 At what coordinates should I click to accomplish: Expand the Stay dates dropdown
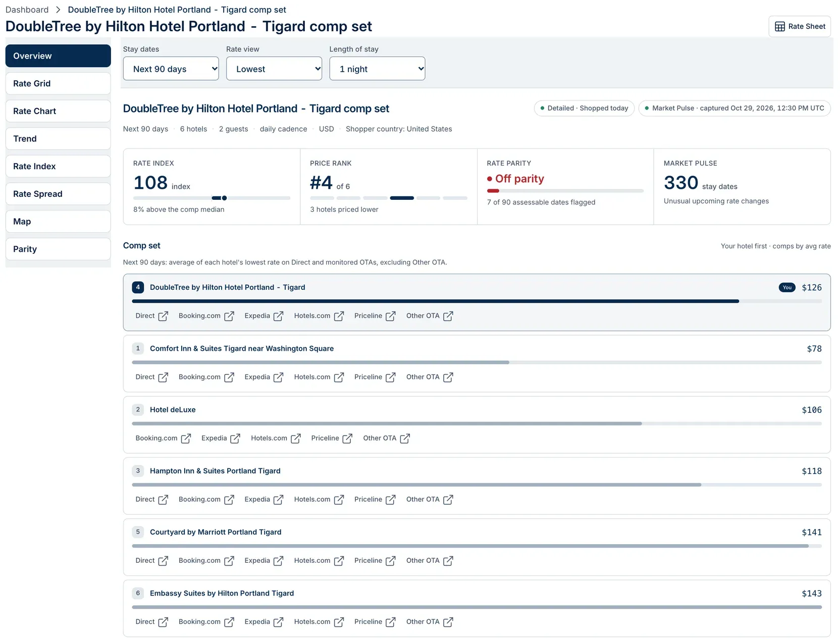(x=171, y=69)
